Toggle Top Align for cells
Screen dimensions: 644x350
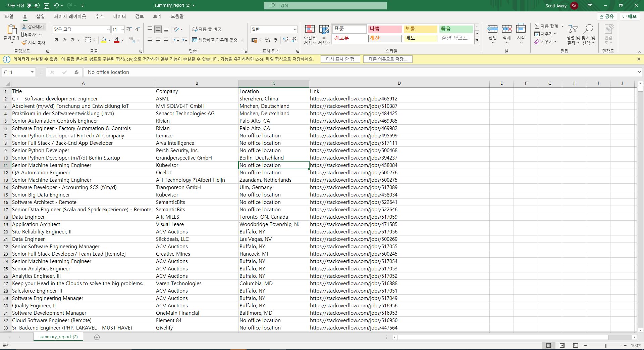150,29
